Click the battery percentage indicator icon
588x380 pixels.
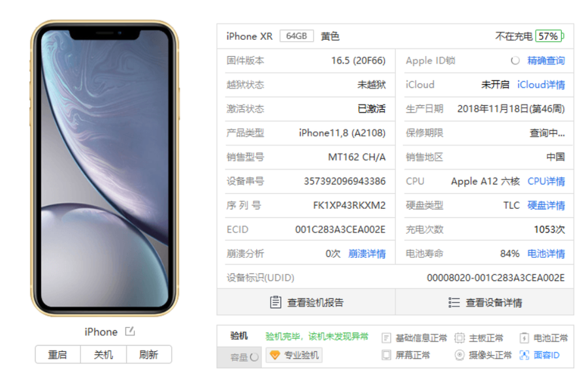tap(549, 37)
